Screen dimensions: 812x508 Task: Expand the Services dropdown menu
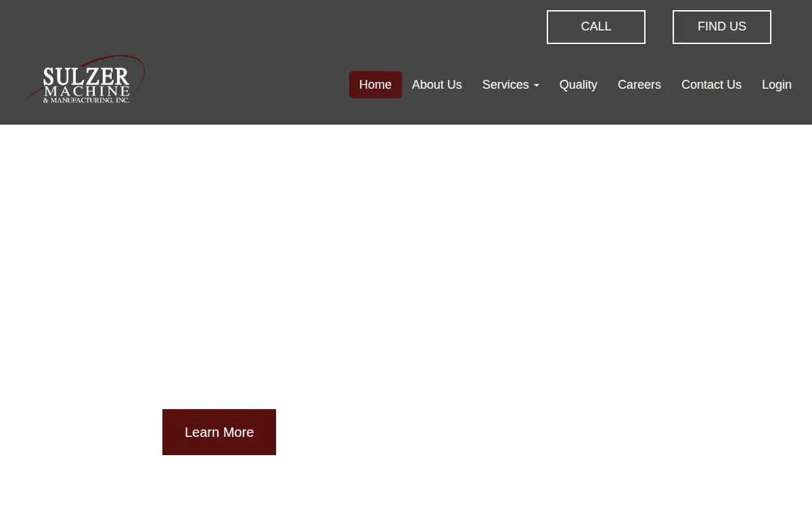pyautogui.click(x=511, y=85)
